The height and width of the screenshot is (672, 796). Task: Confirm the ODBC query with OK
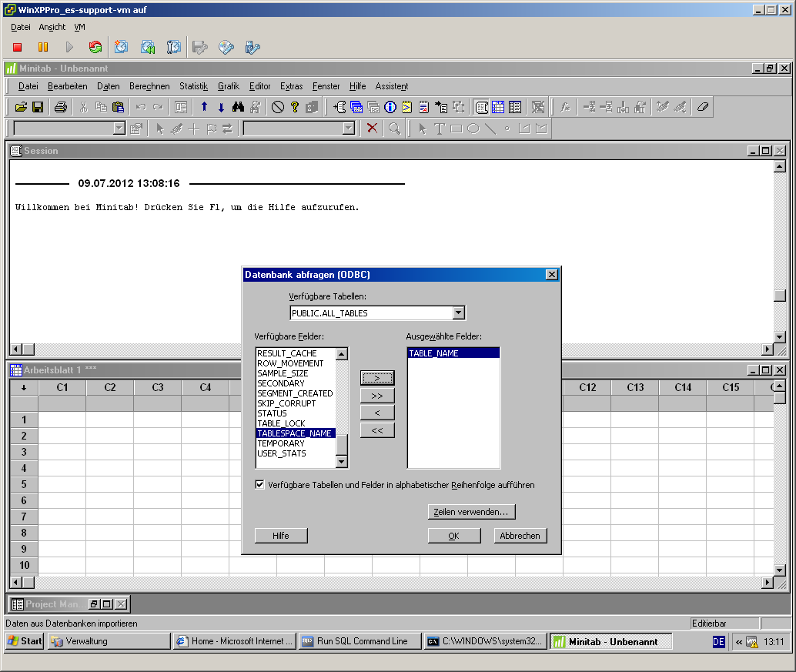(x=454, y=536)
